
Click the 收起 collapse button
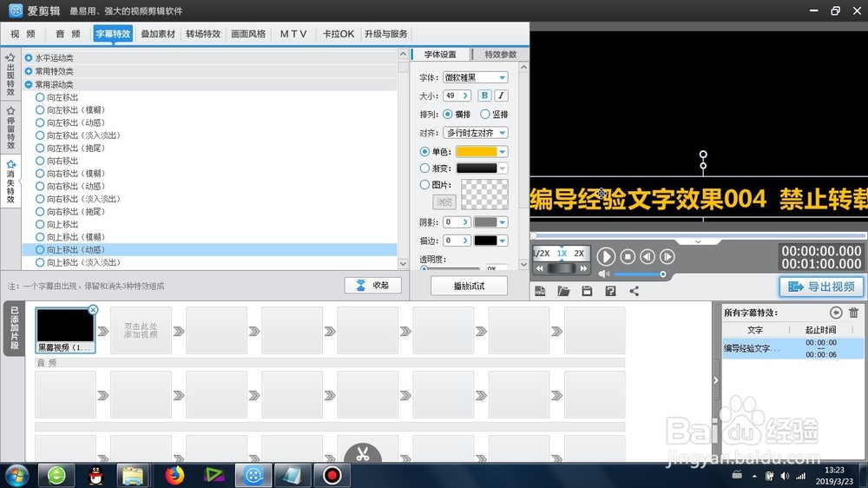(372, 286)
